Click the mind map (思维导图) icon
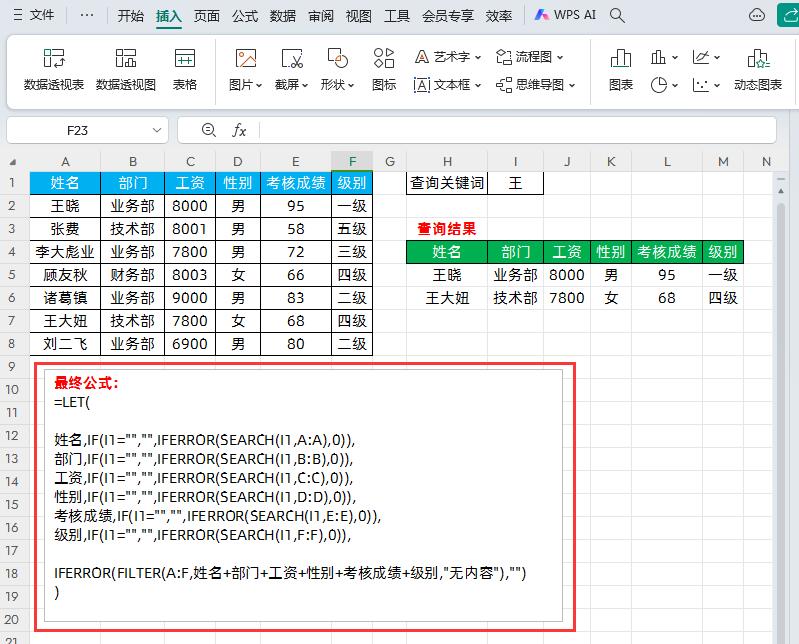This screenshot has height=644, width=799. (x=504, y=85)
